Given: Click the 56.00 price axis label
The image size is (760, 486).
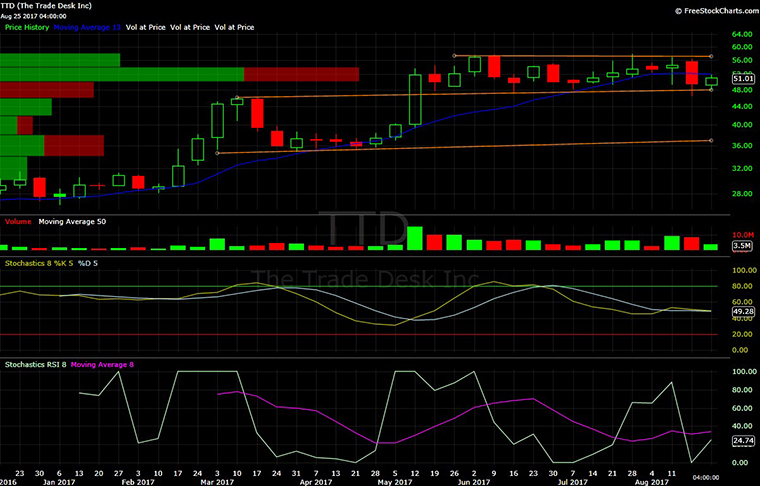Looking at the screenshot, I should point(742,60).
